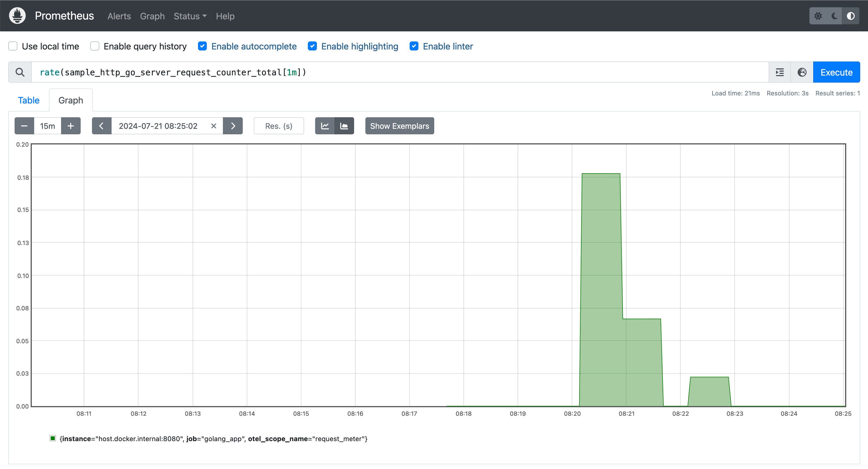Enable query history checkbox

[95, 46]
